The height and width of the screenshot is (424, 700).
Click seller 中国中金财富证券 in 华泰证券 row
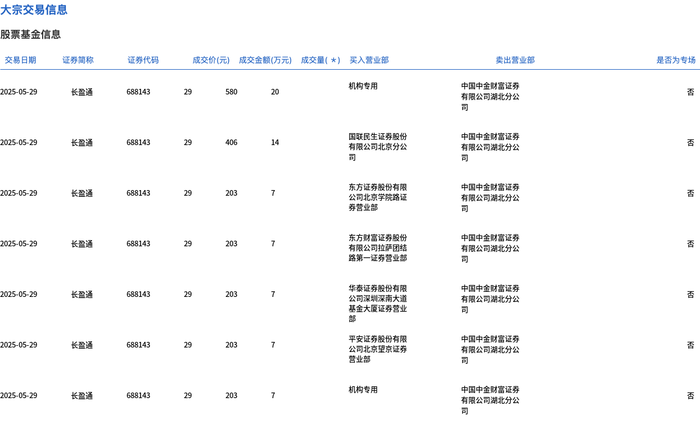coord(490,299)
